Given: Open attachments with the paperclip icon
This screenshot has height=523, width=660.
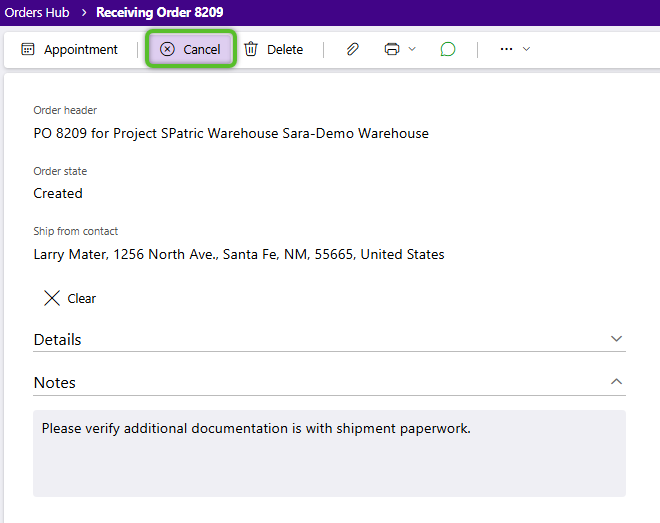Looking at the screenshot, I should 352,49.
